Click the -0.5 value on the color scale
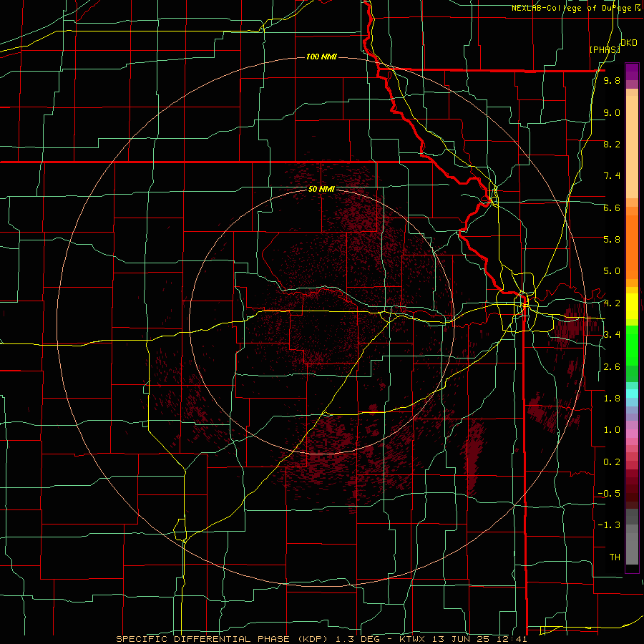The image size is (644, 644). [609, 493]
